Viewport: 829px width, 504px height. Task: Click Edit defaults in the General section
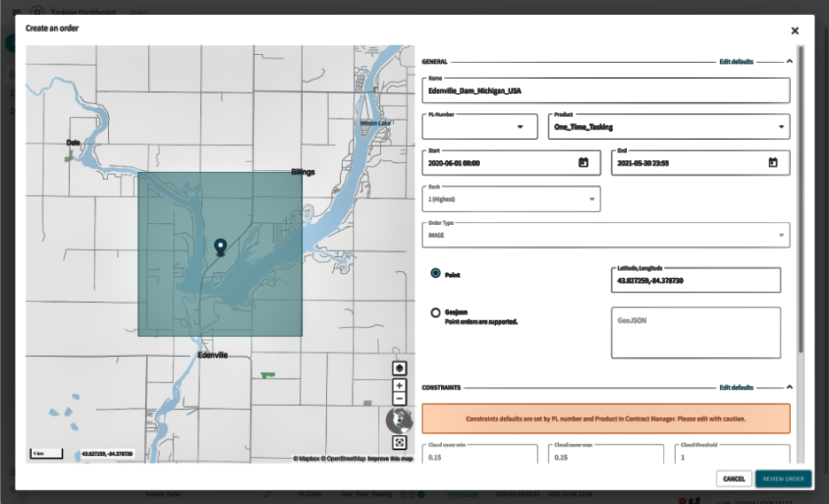click(x=736, y=62)
